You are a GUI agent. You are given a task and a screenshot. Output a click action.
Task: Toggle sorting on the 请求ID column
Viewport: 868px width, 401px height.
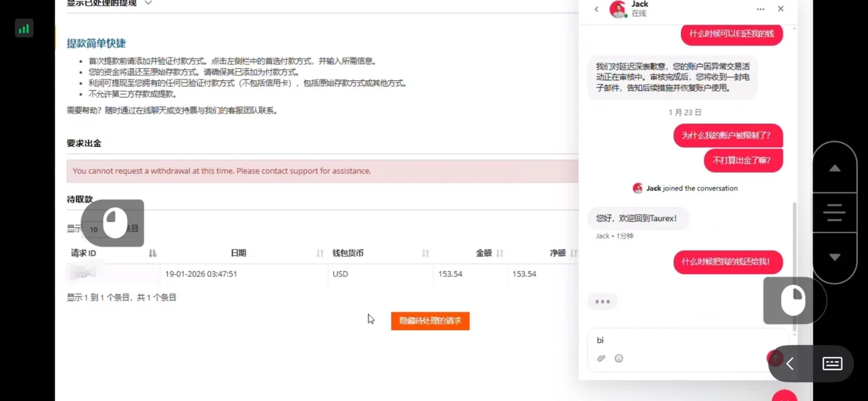[x=152, y=253]
